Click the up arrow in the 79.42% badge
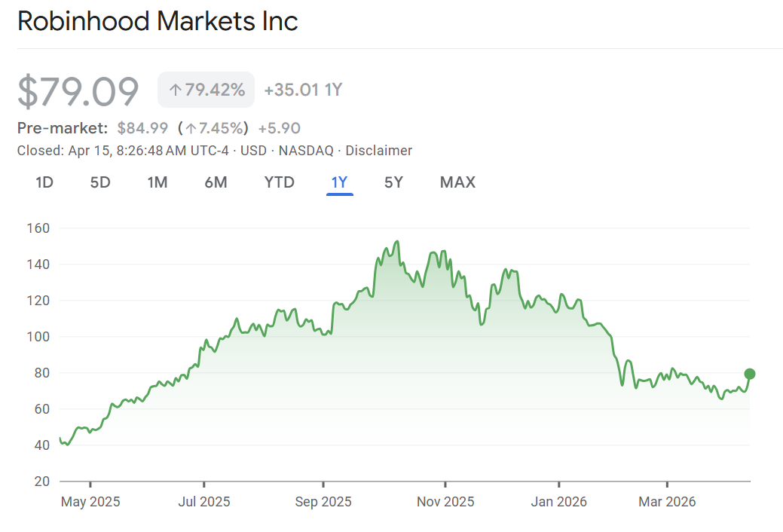This screenshot has height=532, width=783. pyautogui.click(x=176, y=90)
